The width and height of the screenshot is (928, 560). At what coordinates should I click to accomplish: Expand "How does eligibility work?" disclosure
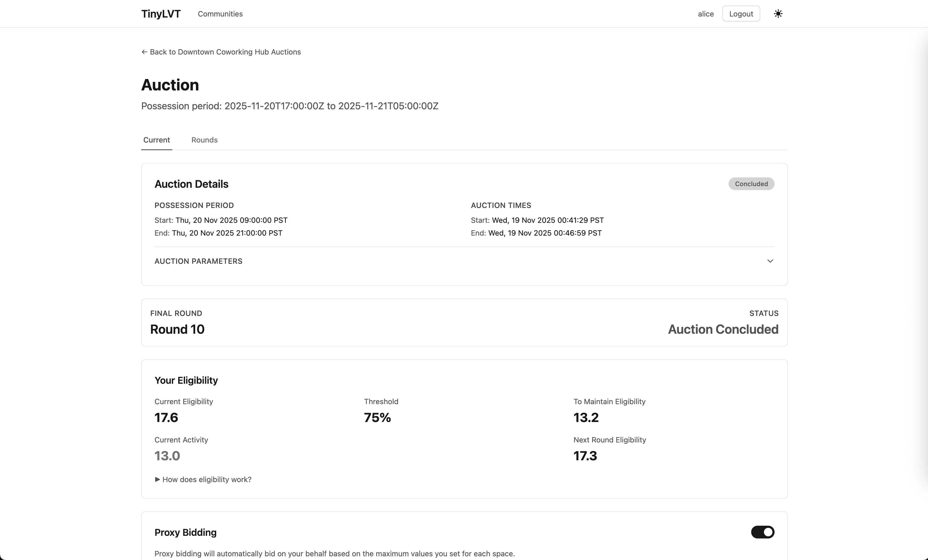pyautogui.click(x=203, y=479)
